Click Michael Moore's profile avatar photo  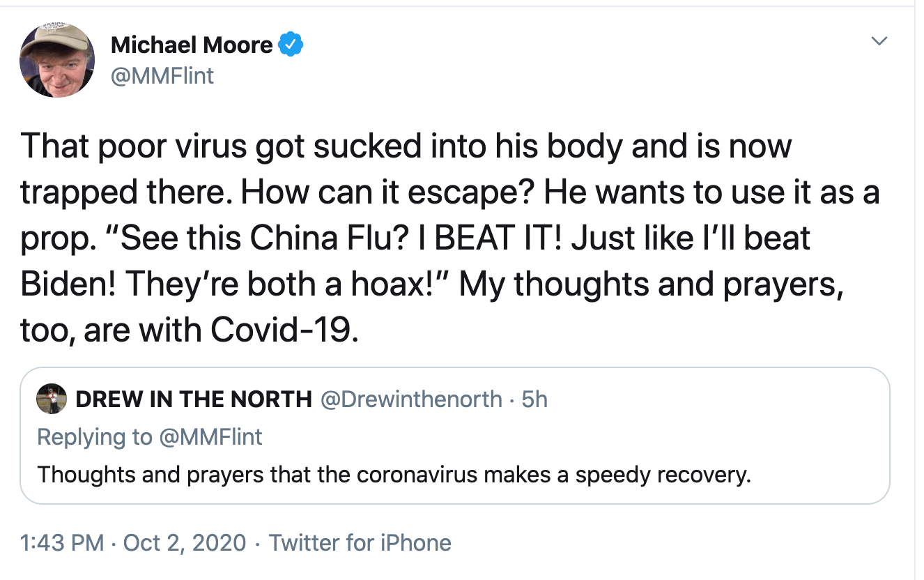coord(57,61)
